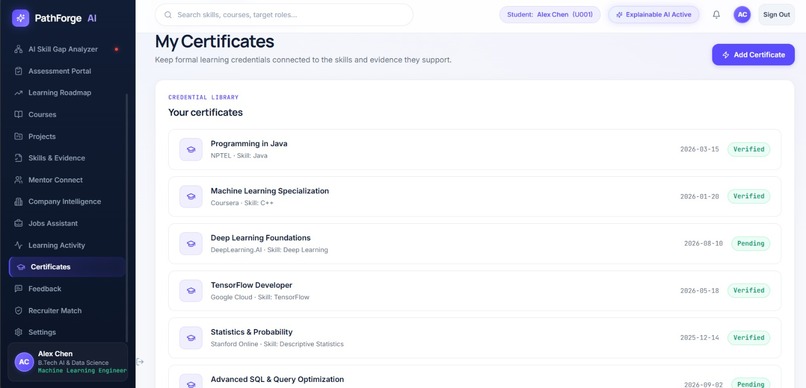Click the date 2026-08-10
The width and height of the screenshot is (806, 388).
tap(703, 244)
